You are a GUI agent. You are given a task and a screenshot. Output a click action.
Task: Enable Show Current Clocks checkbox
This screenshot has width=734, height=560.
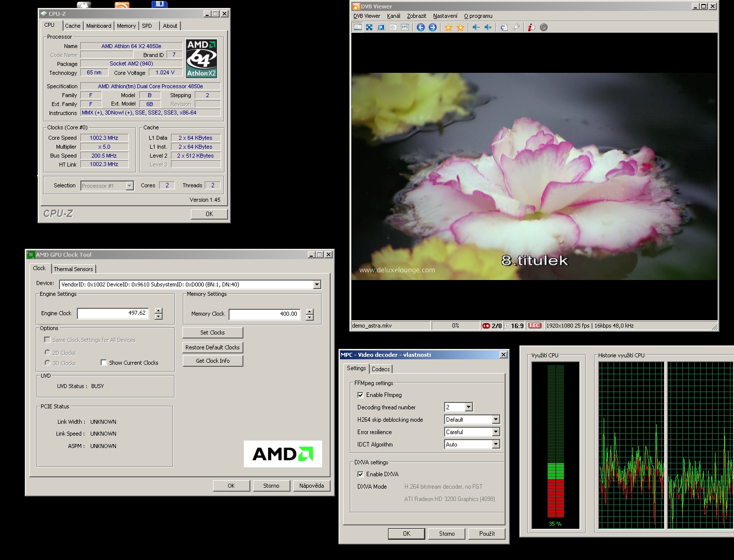[x=104, y=363]
